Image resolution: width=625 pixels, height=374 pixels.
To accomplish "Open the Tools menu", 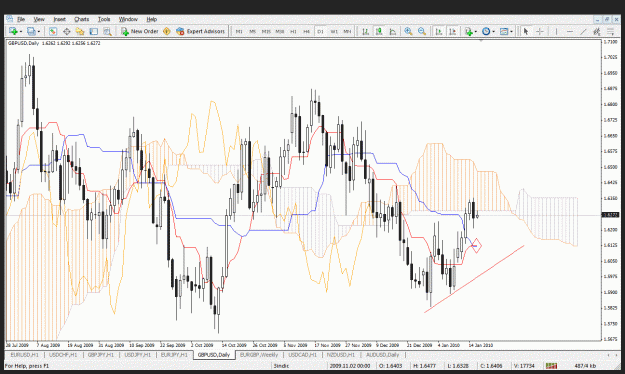I will point(104,19).
